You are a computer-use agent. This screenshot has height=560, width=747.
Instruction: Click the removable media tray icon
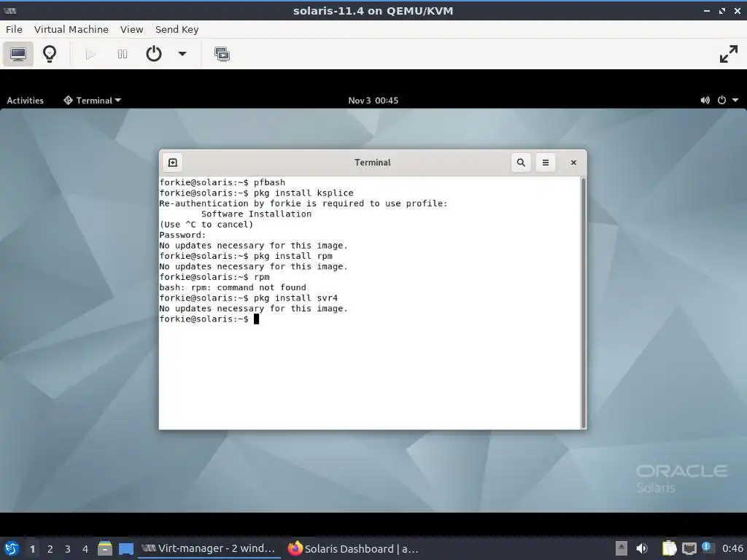click(622, 548)
